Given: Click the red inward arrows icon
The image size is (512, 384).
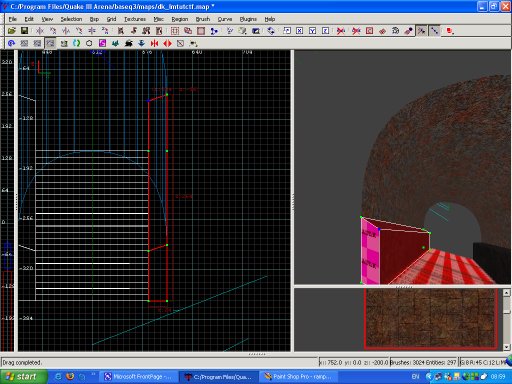Looking at the screenshot, I should tap(154, 43).
